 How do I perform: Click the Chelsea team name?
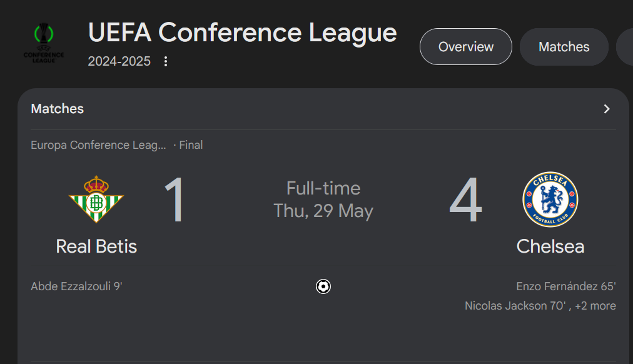click(550, 246)
